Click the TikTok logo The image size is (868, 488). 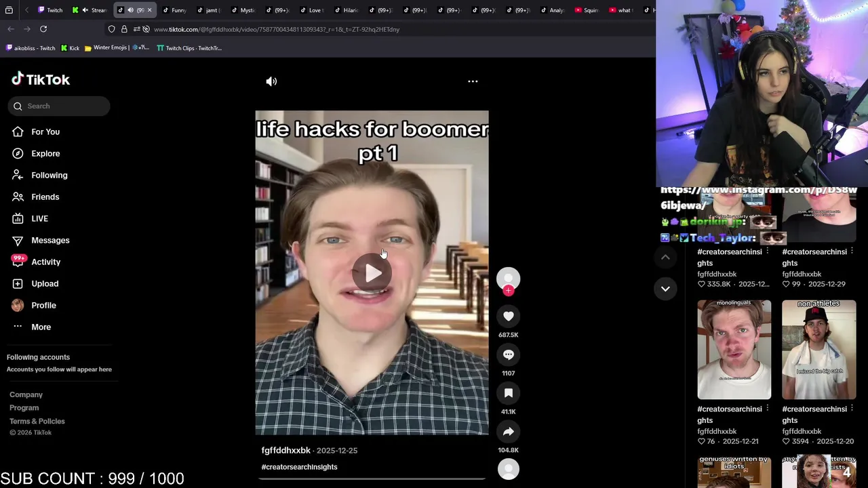[x=41, y=79]
